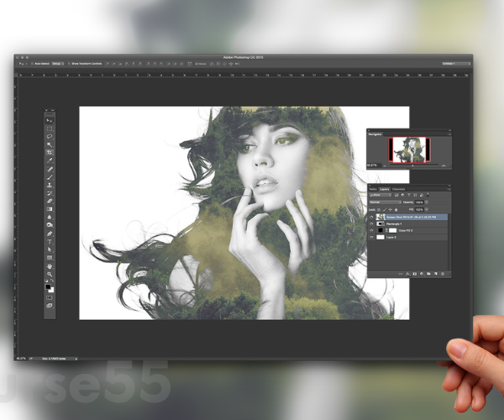
Task: Toggle lock image pixels brush icon
Action: pos(385,209)
